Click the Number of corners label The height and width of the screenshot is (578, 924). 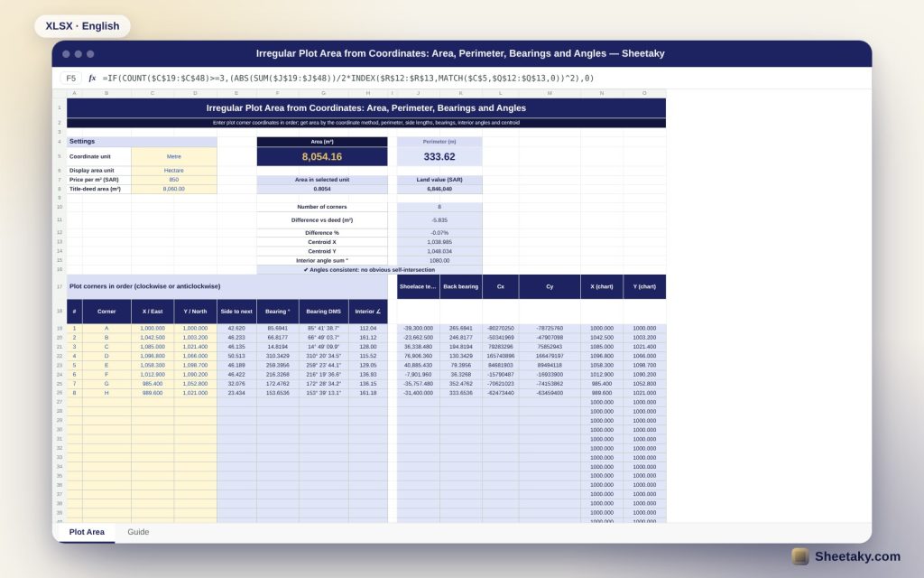tap(322, 207)
